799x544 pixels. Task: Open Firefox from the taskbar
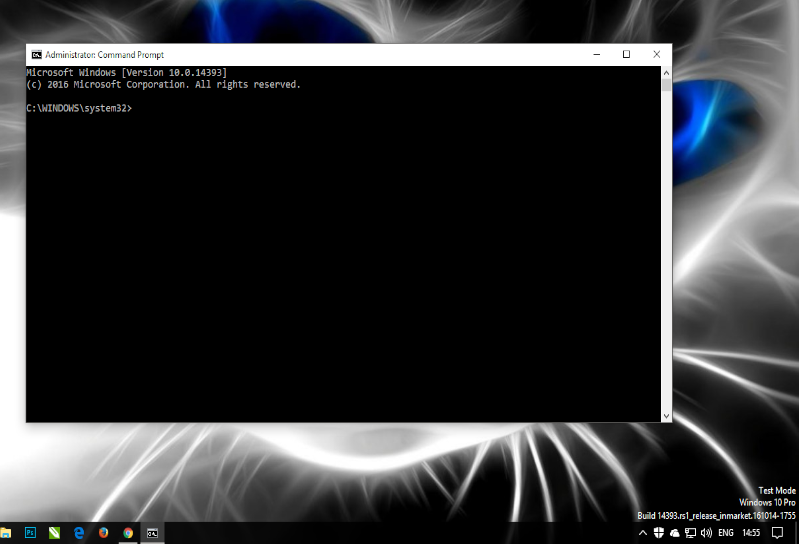103,533
